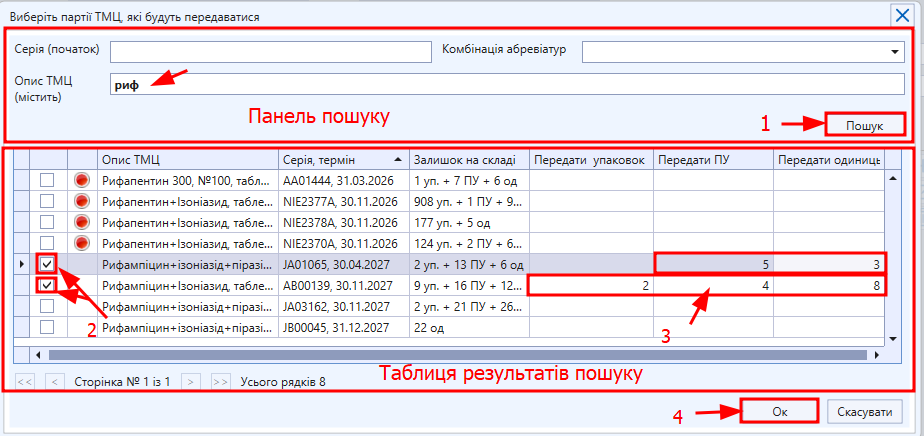Select the series cell NIE2377A, 30.11.2026
Viewport: 924px width, 436px height.
coord(344,201)
